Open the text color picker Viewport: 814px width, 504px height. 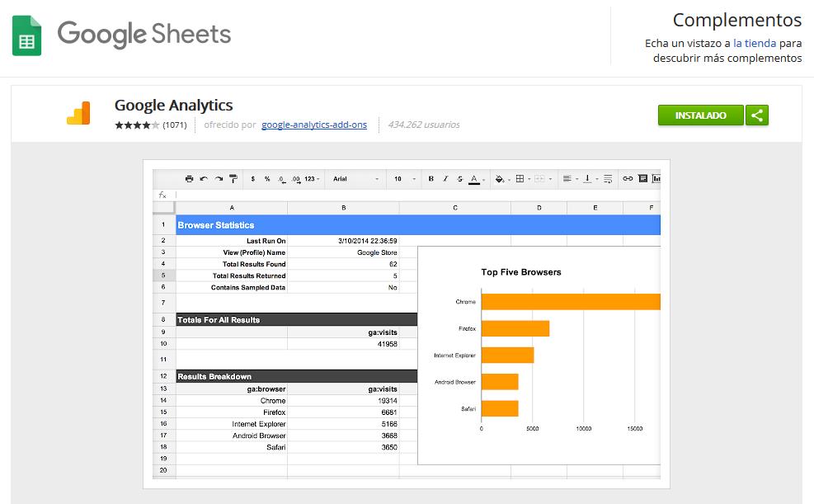[474, 178]
